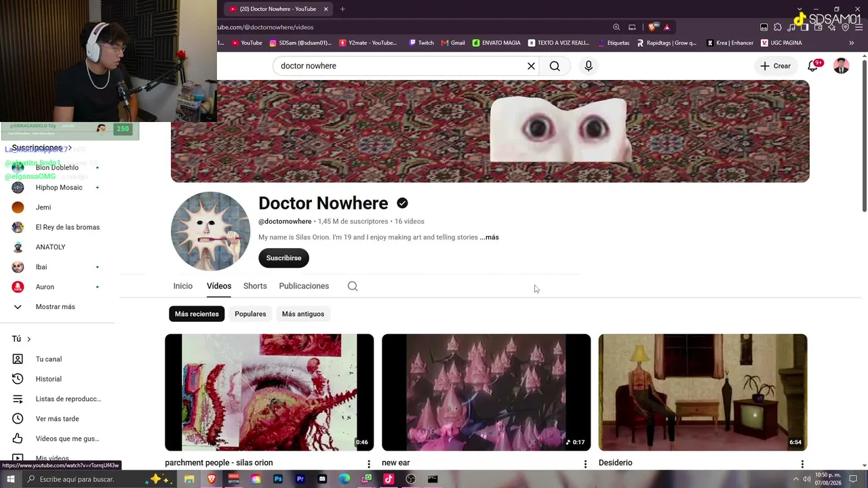Open the Krea Enhancer bookmark
Screen dimensions: 868x488
point(730,43)
